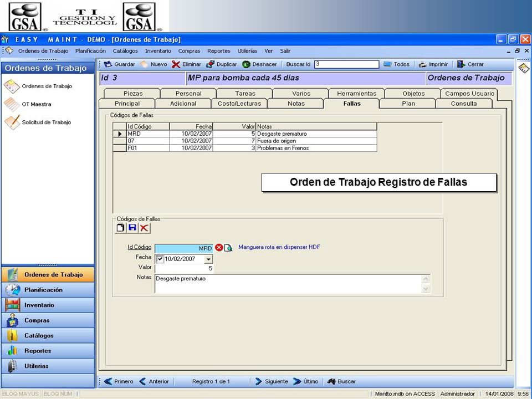Click the Compras icon in navigation
The width and height of the screenshot is (532, 399).
pos(13,320)
